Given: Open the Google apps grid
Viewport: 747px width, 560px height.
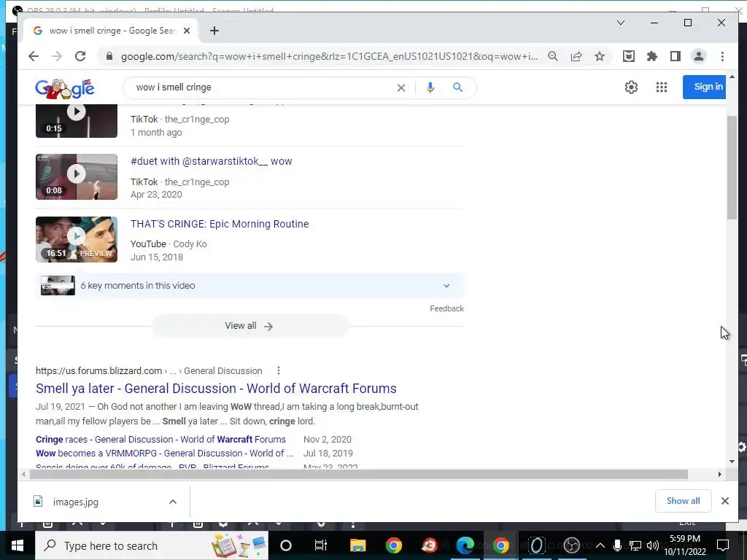Looking at the screenshot, I should (661, 87).
